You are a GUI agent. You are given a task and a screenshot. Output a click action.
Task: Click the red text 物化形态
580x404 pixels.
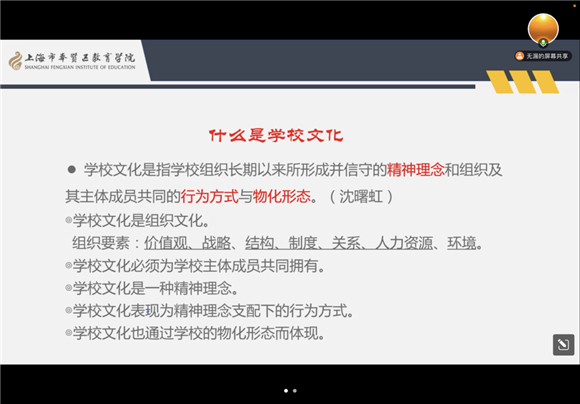coord(281,196)
